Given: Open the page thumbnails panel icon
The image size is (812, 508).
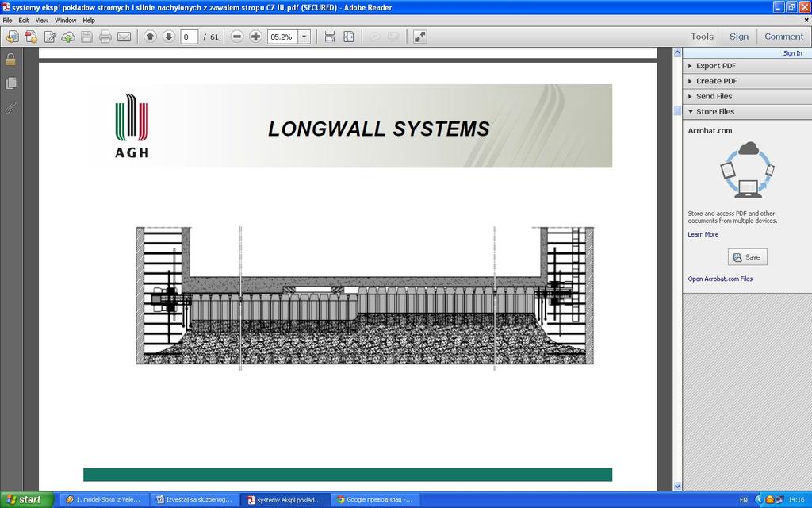Looking at the screenshot, I should (x=10, y=83).
